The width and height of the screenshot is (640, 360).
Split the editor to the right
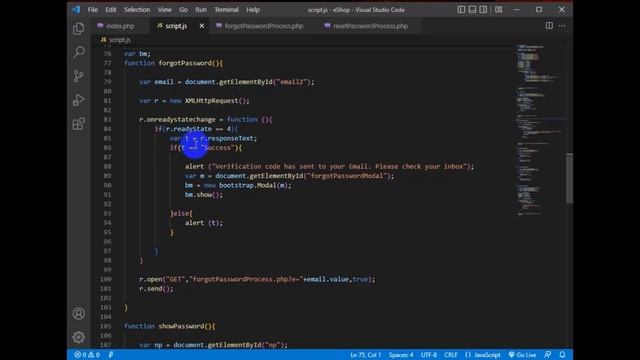pos(549,26)
